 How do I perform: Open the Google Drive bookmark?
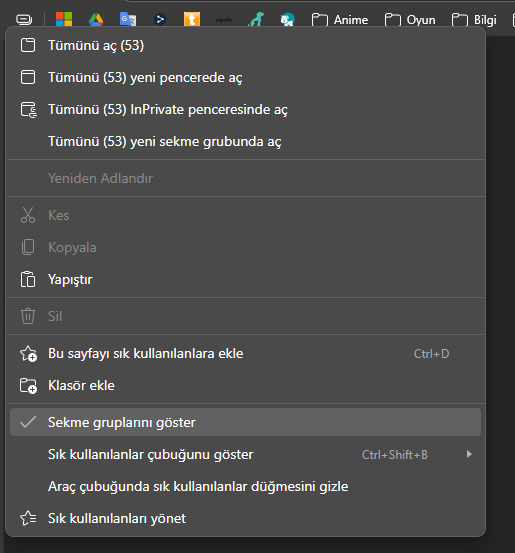[96, 19]
